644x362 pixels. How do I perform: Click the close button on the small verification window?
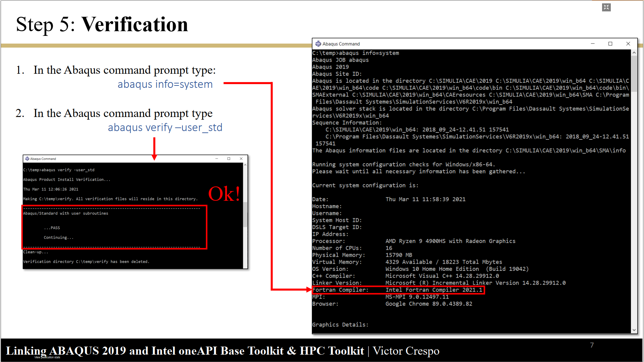coord(241,159)
